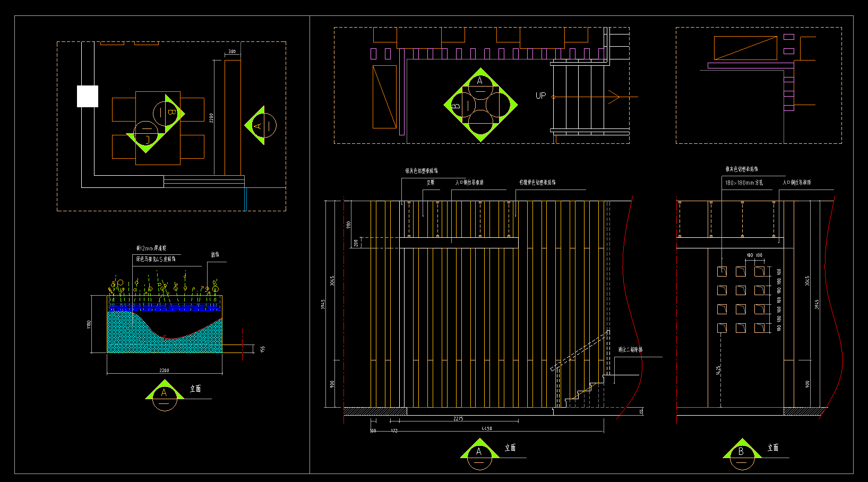This screenshot has width=868, height=482.
Task: Select the 通往二楼阶梯 staircase annotation
Action: point(630,350)
